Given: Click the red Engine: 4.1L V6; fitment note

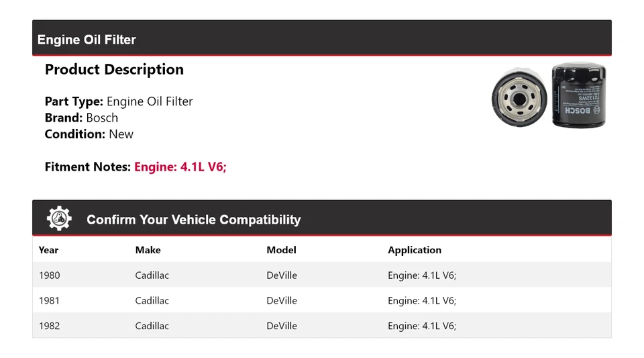Looking at the screenshot, I should (x=180, y=167).
